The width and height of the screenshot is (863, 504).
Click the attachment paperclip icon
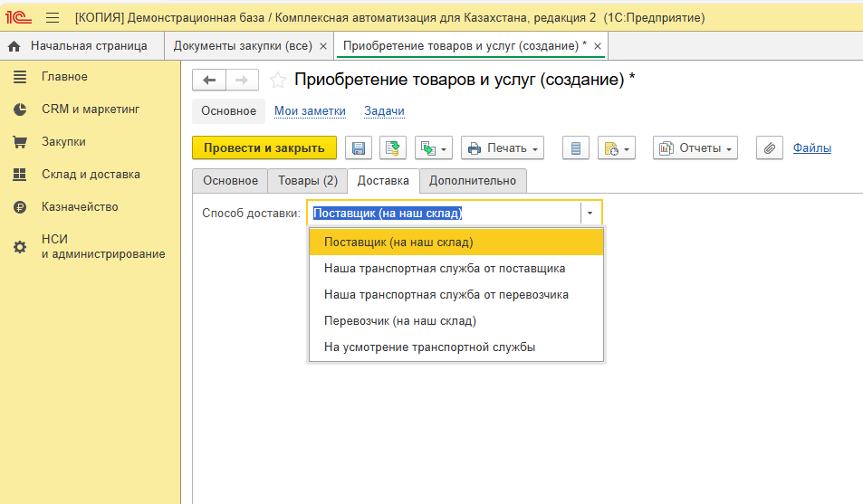(x=768, y=148)
